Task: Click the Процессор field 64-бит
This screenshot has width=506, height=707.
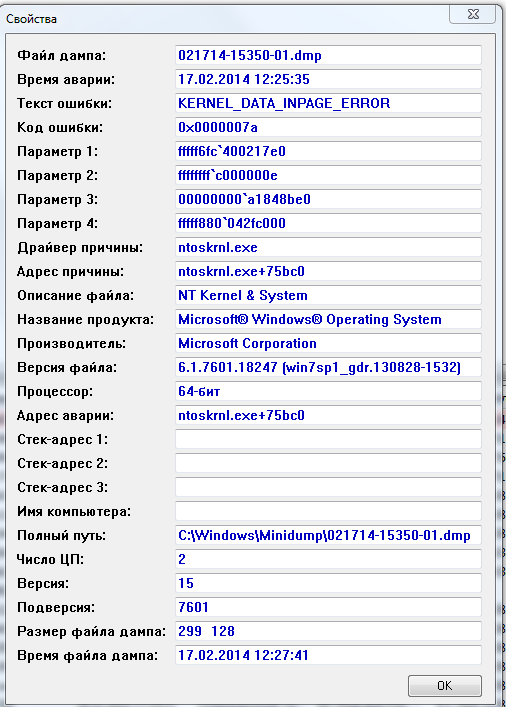Action: 328,391
